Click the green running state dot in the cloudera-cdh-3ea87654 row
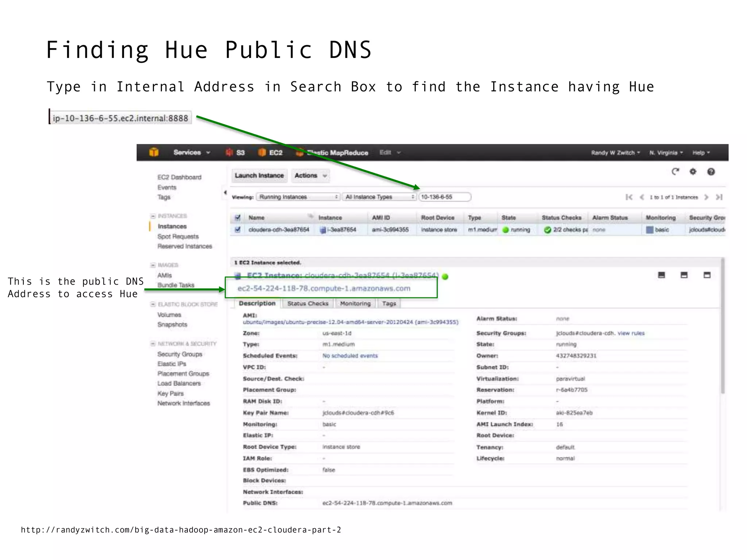747x560 pixels. coord(506,230)
